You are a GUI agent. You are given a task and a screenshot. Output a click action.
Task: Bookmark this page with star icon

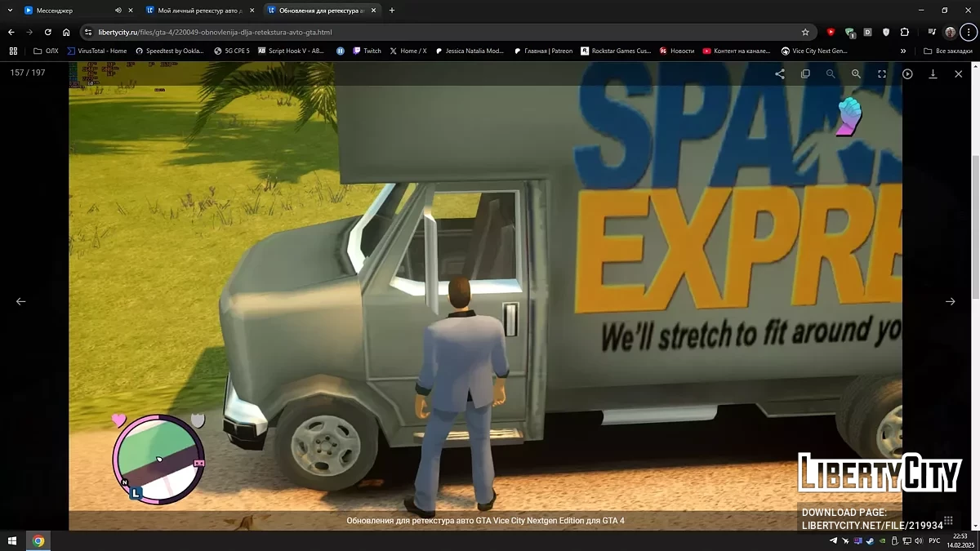coord(805,32)
